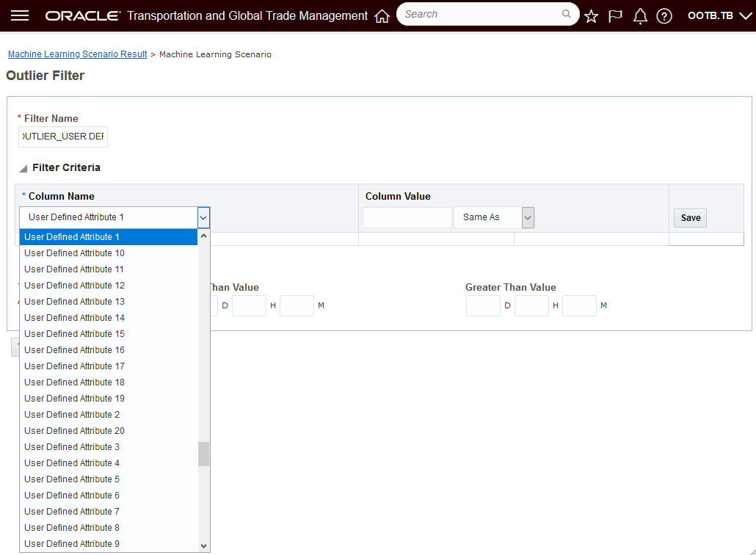
Task: Open the Help question mark icon
Action: [x=664, y=16]
